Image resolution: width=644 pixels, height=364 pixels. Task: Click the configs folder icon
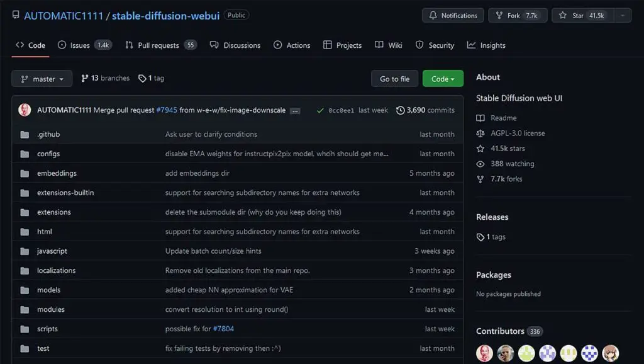point(25,154)
